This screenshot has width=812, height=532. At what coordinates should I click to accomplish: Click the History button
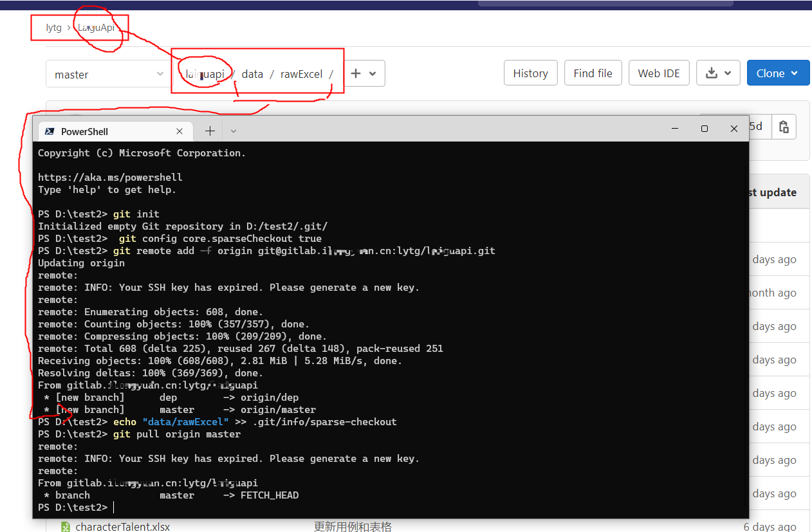[530, 73]
